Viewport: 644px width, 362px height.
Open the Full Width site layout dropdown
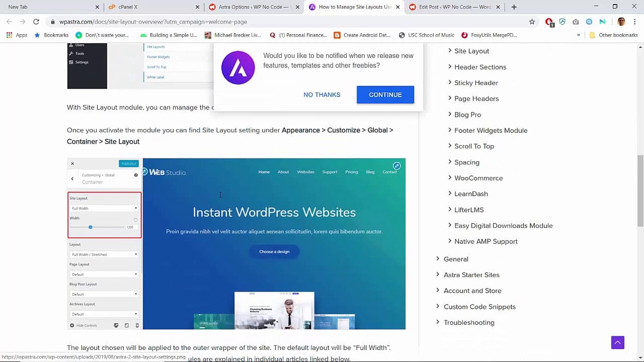pyautogui.click(x=104, y=208)
